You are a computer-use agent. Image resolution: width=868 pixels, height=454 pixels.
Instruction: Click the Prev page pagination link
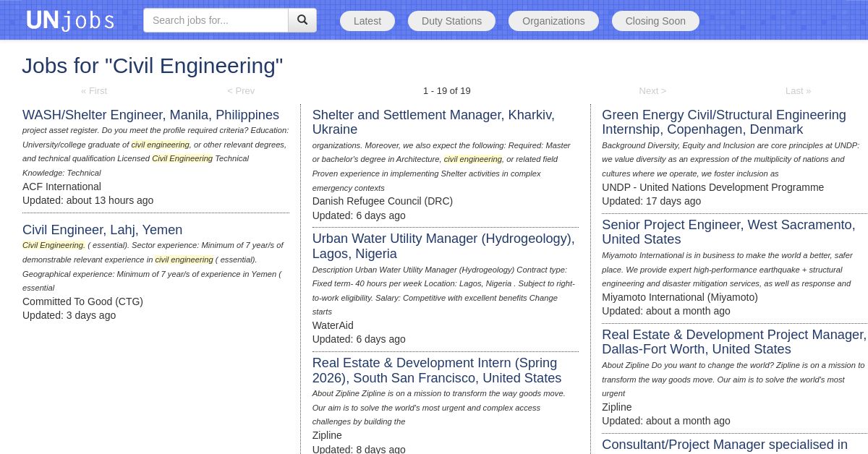pyautogui.click(x=241, y=90)
